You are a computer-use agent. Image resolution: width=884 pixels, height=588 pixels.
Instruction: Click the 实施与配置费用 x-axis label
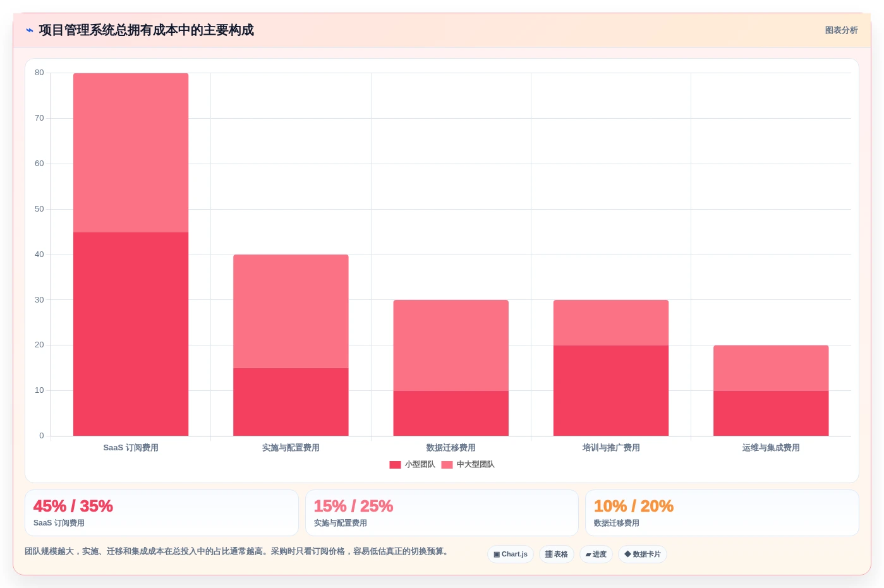click(291, 448)
